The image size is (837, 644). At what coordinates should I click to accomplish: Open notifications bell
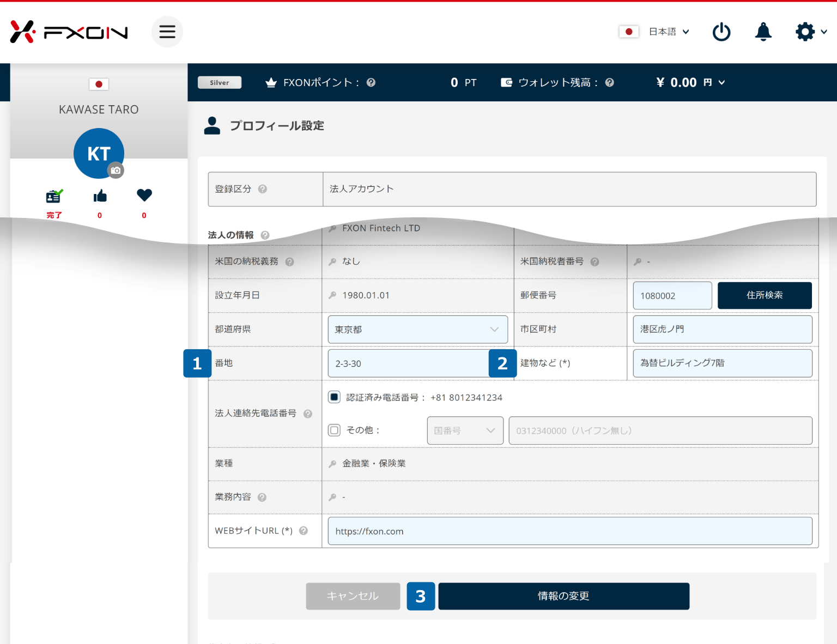click(x=763, y=32)
